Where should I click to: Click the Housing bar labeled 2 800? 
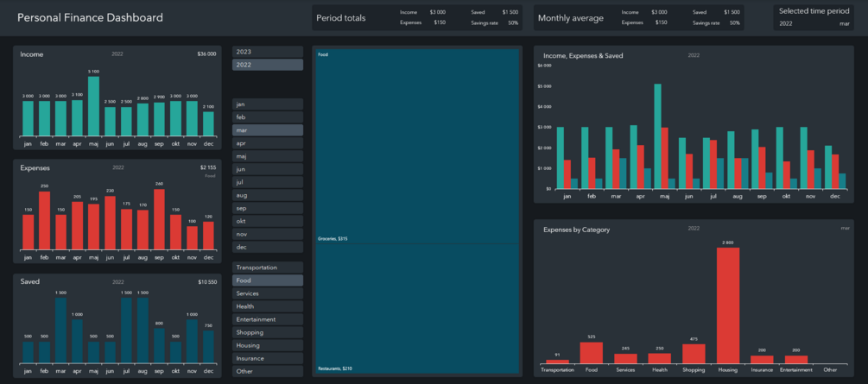pos(728,305)
